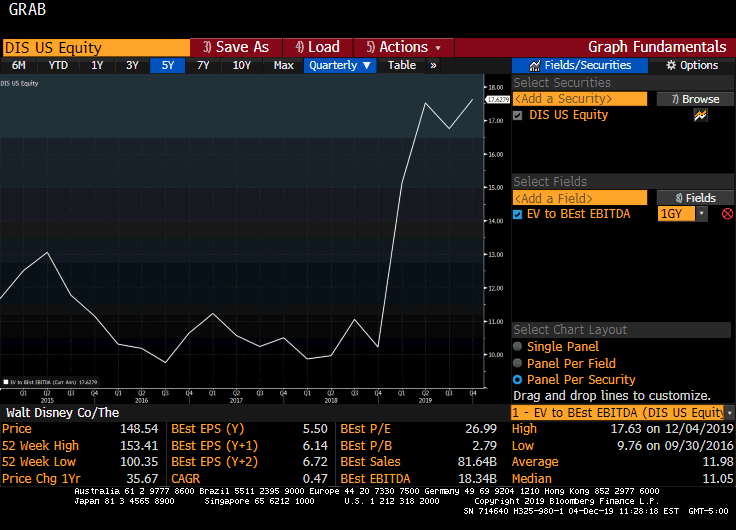Click the Add a Security input field
Viewport: 736px width, 530px height.
click(x=580, y=99)
